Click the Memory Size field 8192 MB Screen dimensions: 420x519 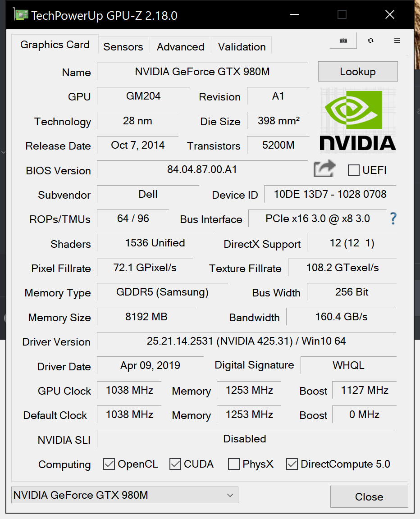click(x=146, y=317)
